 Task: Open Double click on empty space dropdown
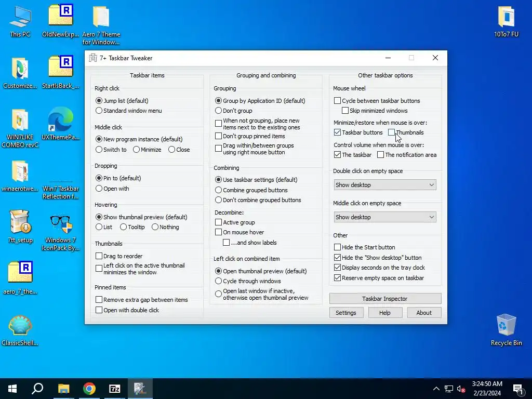pos(385,185)
